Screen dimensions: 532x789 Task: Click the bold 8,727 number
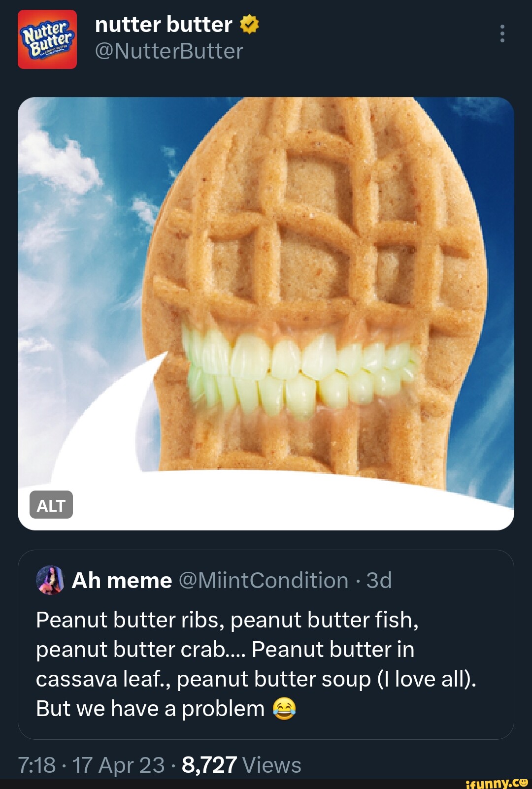(x=209, y=765)
